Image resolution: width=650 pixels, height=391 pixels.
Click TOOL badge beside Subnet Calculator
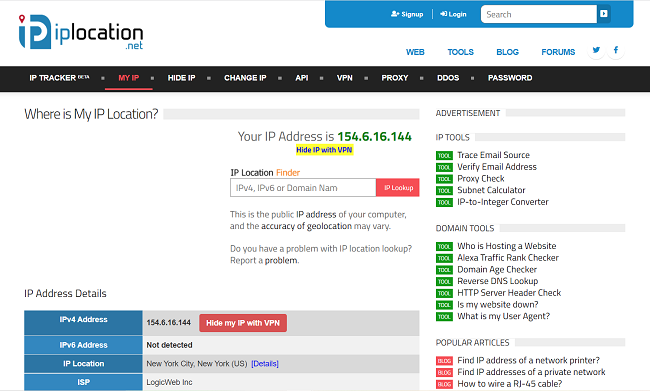click(444, 191)
